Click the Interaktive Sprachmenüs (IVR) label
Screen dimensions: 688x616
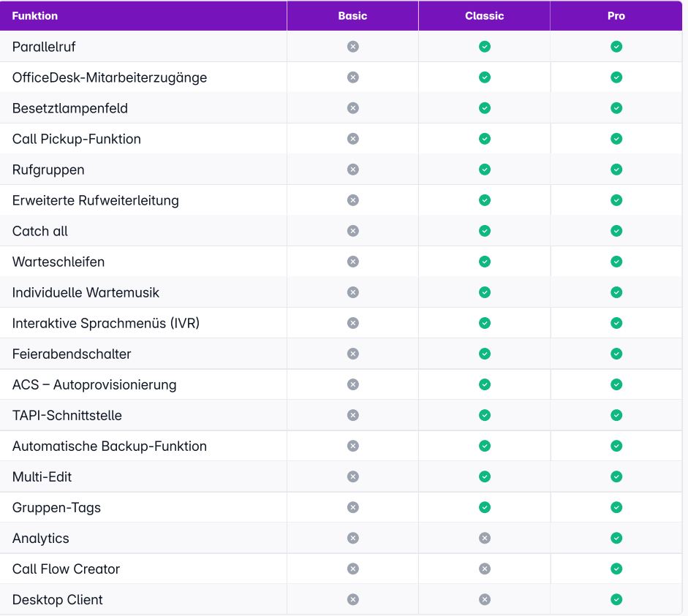coord(106,323)
